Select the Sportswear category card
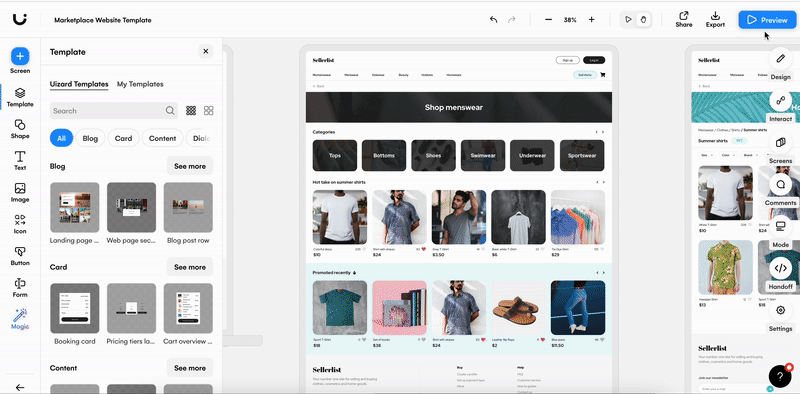This screenshot has width=800, height=394. tap(582, 156)
